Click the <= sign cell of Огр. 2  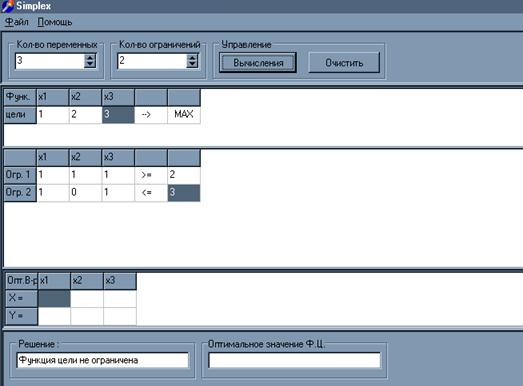pyautogui.click(x=151, y=193)
